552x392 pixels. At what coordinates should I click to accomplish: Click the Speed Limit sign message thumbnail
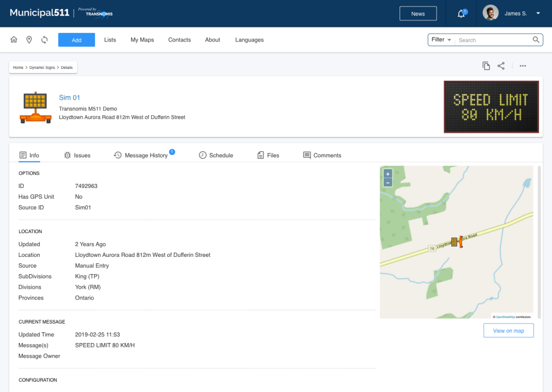point(491,107)
